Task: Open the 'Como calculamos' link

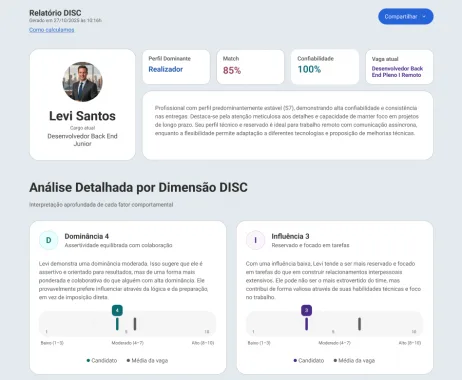Action: point(52,30)
